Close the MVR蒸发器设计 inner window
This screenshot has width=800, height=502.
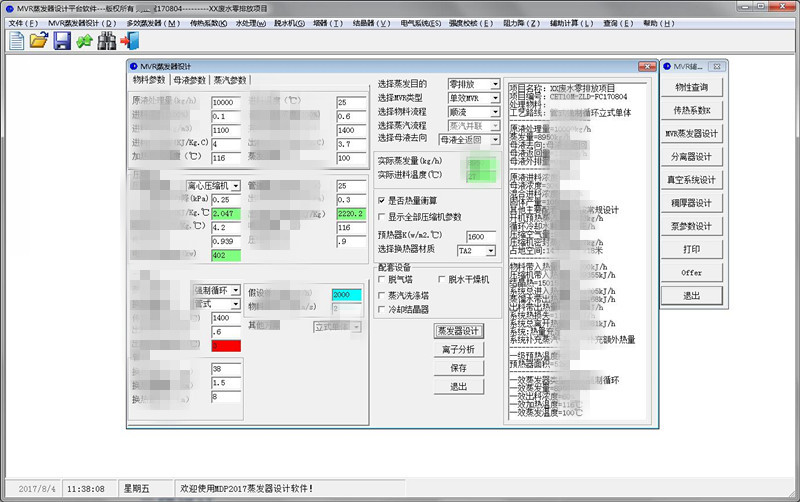[645, 67]
